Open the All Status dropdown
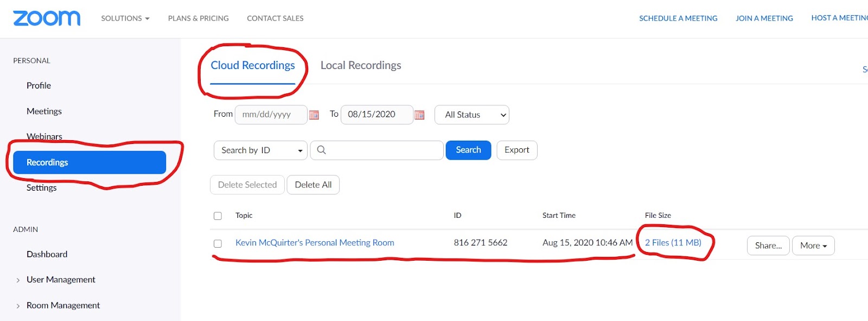 tap(472, 115)
